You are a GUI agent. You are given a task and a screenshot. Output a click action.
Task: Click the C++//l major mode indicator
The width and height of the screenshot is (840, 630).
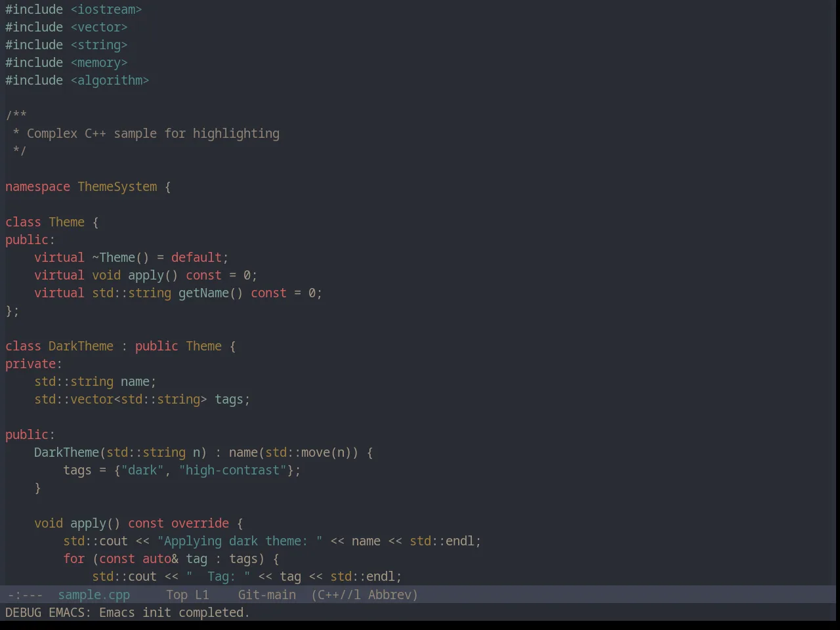[x=336, y=595]
